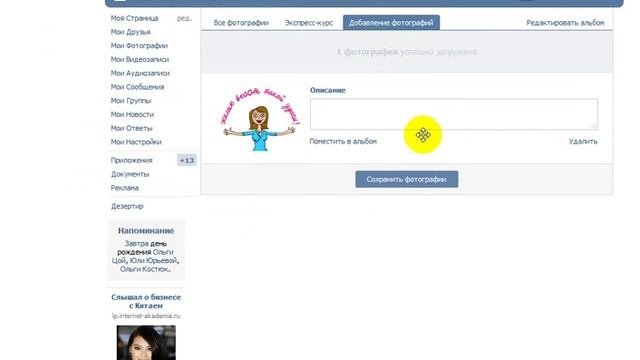This screenshot has width=640, height=360.
Task: Click the +13 applications counter badge
Action: (x=187, y=160)
